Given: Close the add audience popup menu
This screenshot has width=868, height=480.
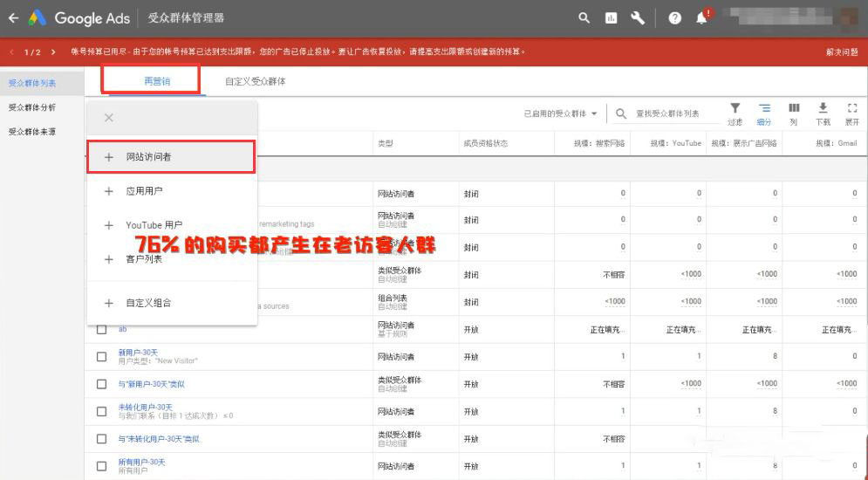Looking at the screenshot, I should [x=109, y=118].
